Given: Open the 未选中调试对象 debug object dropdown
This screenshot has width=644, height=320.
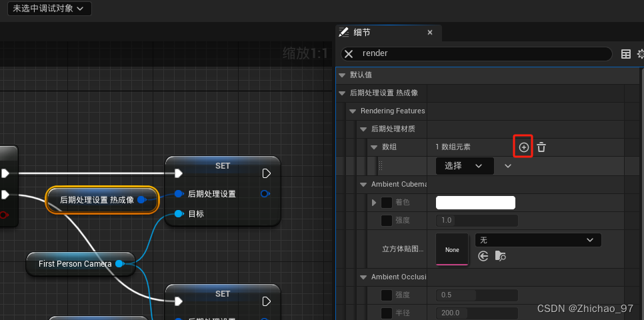Looking at the screenshot, I should pyautogui.click(x=49, y=9).
